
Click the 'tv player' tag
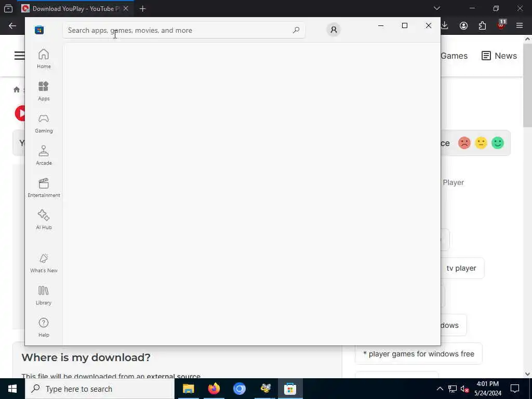(x=462, y=268)
